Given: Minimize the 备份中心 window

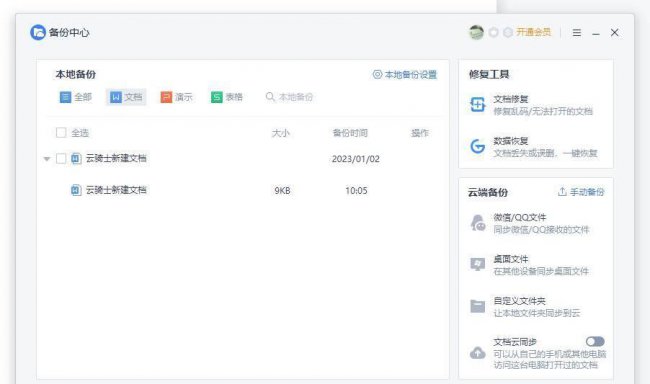Looking at the screenshot, I should 596,33.
